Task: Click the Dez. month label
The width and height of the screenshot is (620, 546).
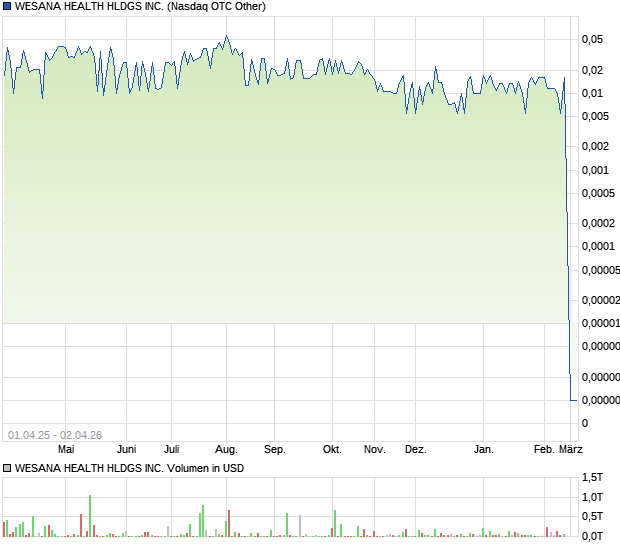Action: 416,450
